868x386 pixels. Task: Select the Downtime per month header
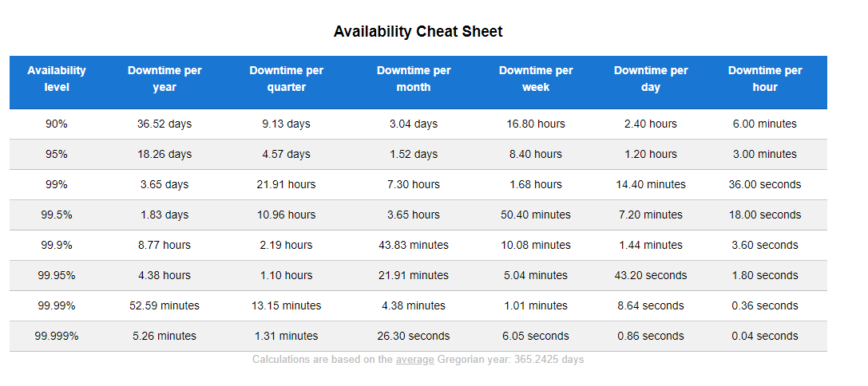(414, 79)
